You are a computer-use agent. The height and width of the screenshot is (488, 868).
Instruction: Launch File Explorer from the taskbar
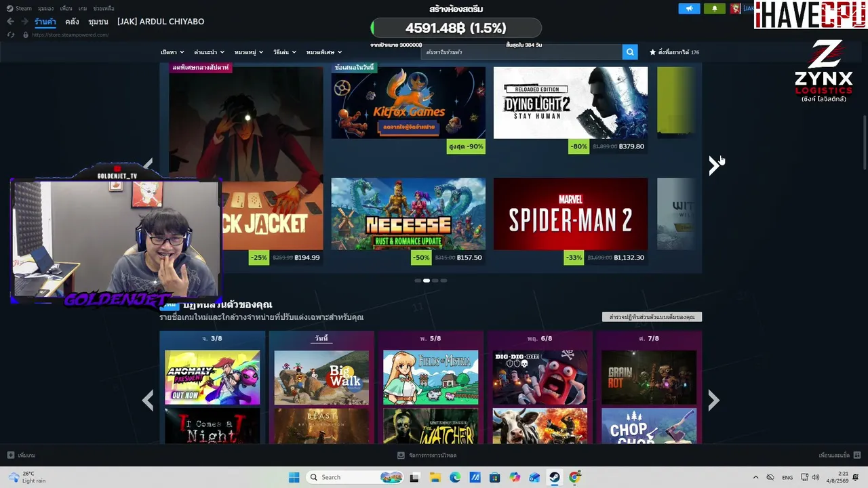435,477
